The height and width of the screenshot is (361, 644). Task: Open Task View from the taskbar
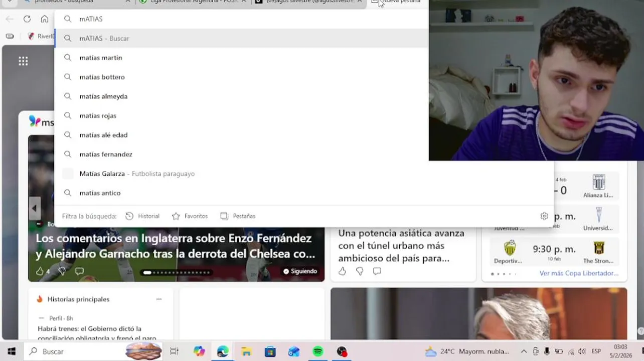[x=174, y=351]
